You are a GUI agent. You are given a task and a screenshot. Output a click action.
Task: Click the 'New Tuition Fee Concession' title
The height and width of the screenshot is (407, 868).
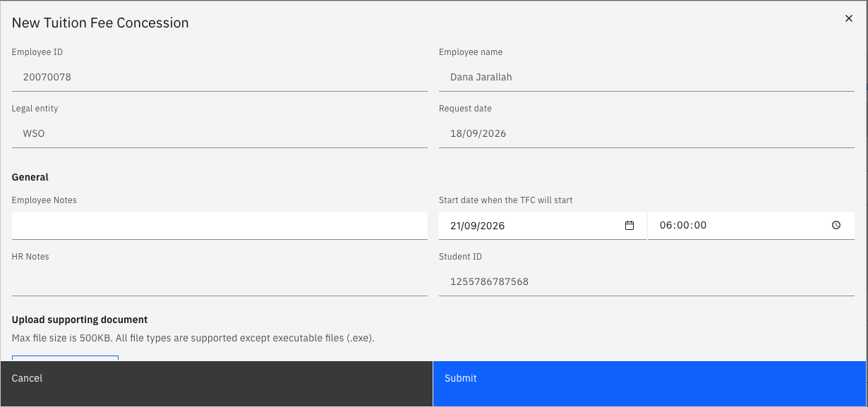[x=100, y=23]
